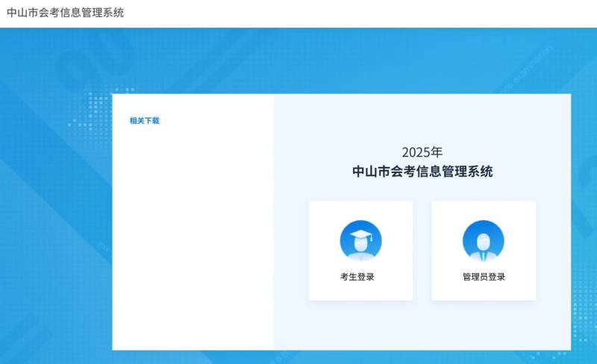Click white card area above the student icon
This screenshot has width=597, height=364.
pyautogui.click(x=360, y=210)
